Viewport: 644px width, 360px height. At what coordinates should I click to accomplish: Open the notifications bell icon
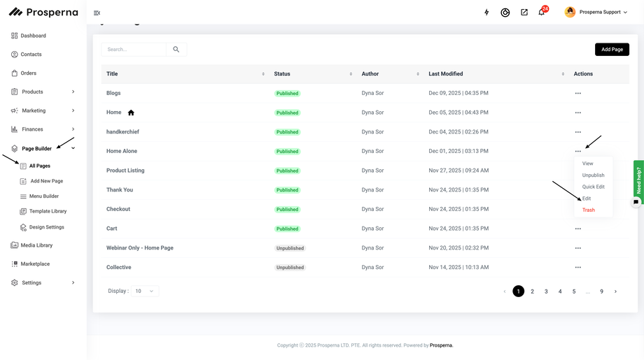[x=541, y=13]
